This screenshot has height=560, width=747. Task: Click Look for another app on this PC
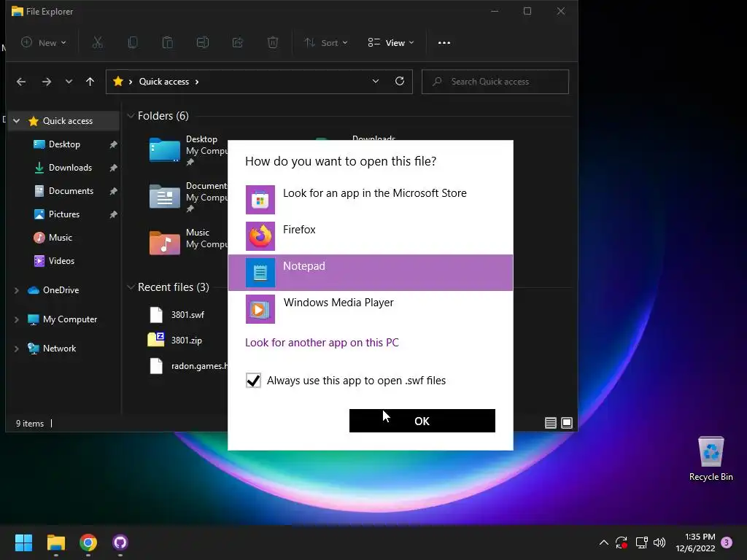[322, 343]
